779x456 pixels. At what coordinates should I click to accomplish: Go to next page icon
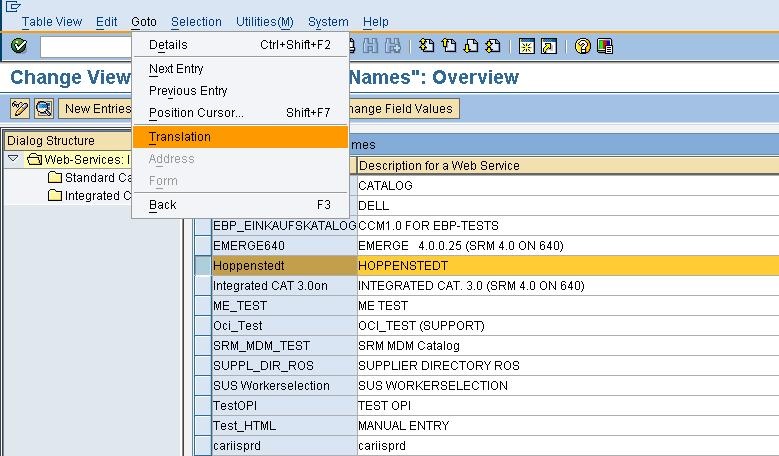470,46
